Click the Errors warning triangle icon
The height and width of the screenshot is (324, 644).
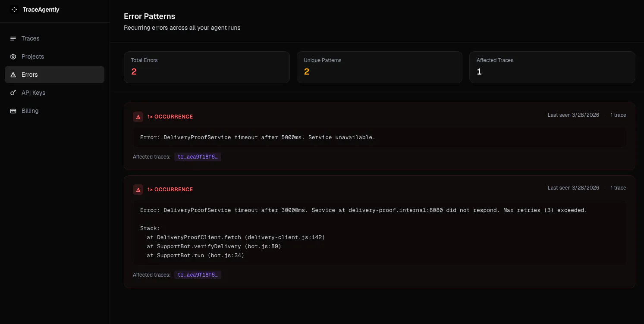tap(13, 75)
